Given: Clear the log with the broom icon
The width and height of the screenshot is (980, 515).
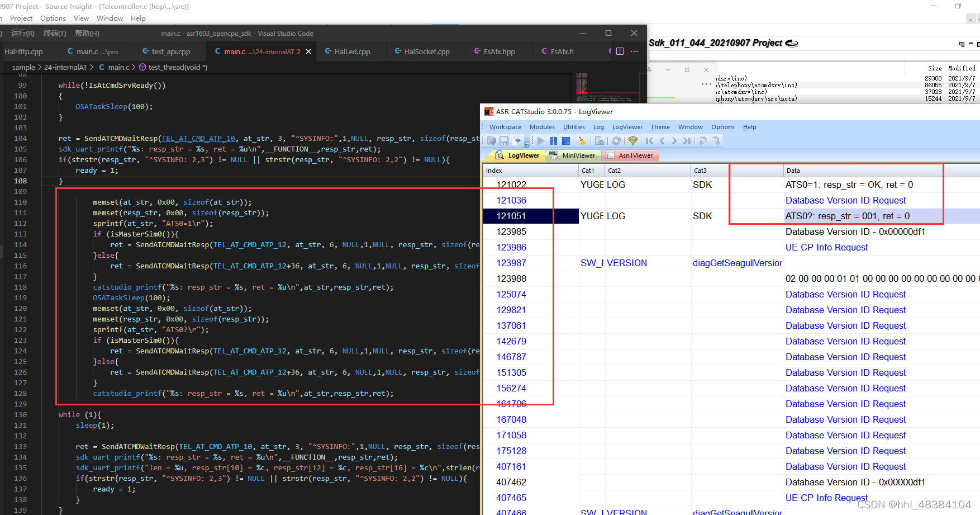Looking at the screenshot, I should click(x=582, y=141).
